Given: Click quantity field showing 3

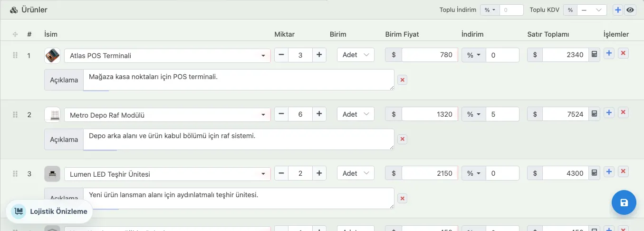Looking at the screenshot, I should pyautogui.click(x=300, y=55).
